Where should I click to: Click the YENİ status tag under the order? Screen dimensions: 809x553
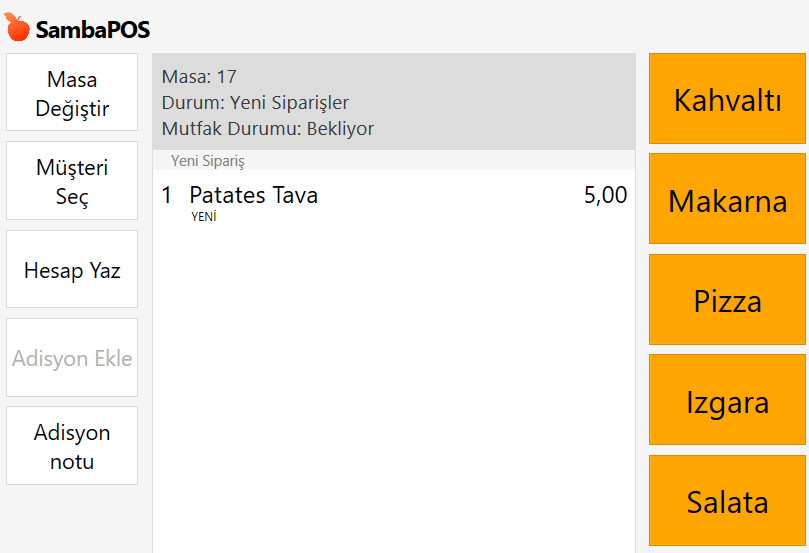[204, 216]
